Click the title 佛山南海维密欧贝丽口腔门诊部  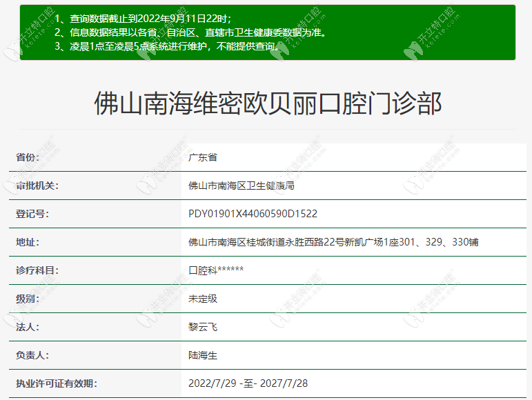[x=268, y=103]
